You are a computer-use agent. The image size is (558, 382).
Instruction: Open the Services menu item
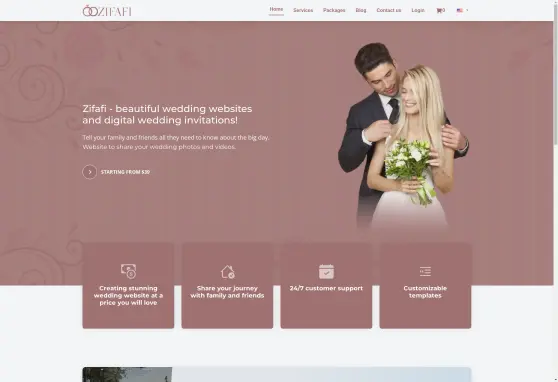pyautogui.click(x=303, y=10)
